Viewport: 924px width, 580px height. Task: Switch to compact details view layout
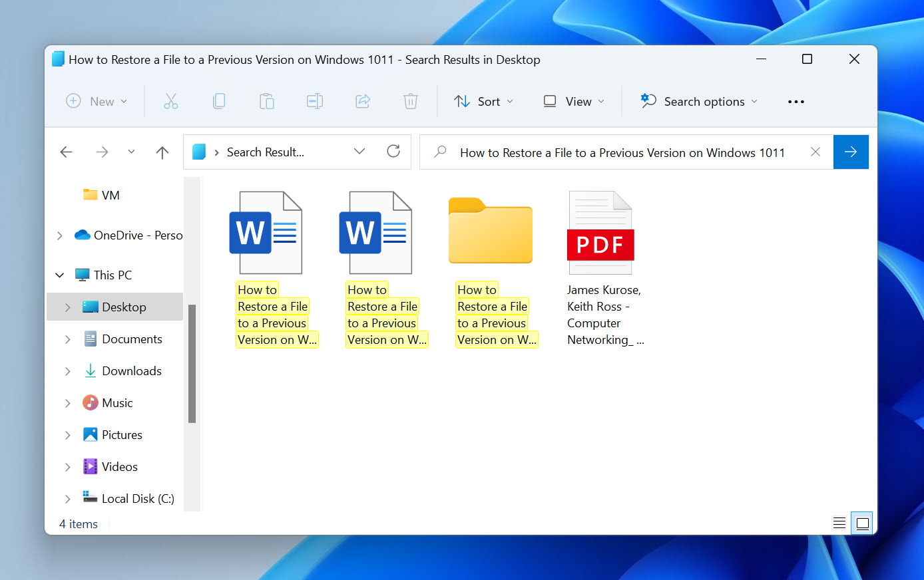(x=839, y=523)
